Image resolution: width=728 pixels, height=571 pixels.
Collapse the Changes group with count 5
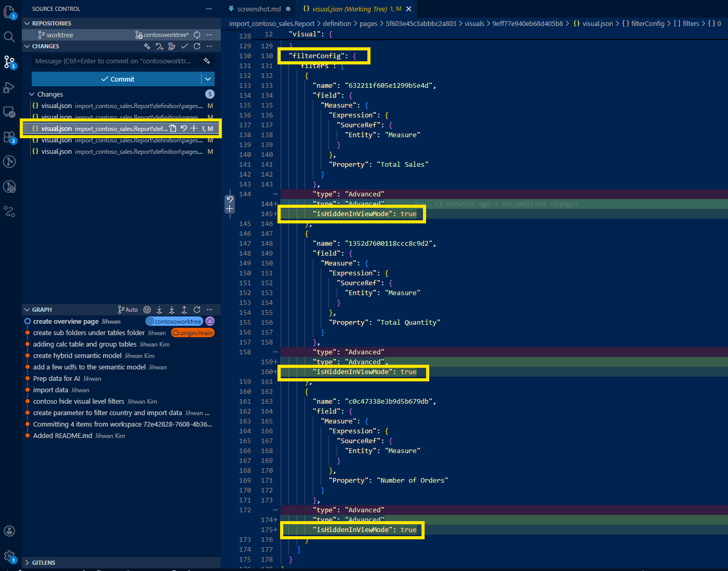(32, 94)
